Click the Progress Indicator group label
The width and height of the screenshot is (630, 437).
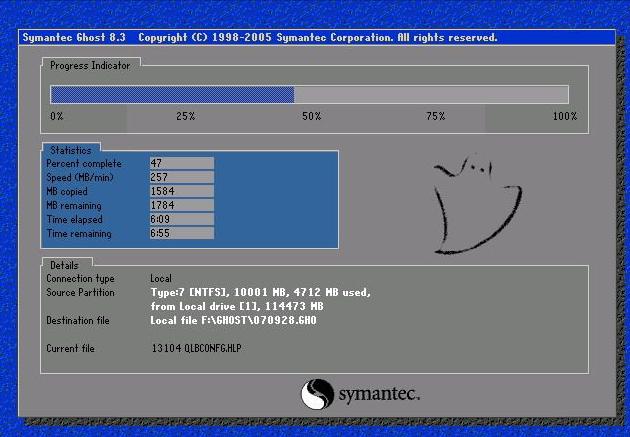pyautogui.click(x=91, y=65)
